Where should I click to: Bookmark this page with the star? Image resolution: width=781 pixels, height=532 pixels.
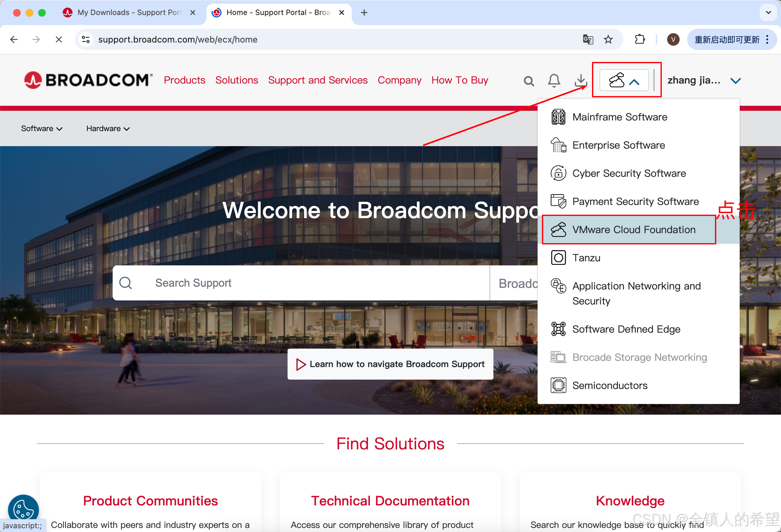608,40
